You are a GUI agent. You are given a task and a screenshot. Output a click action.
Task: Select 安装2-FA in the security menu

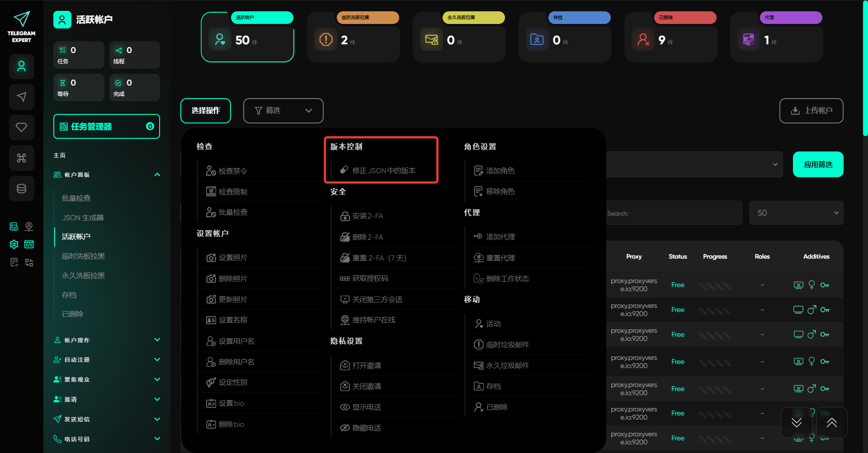(x=367, y=216)
